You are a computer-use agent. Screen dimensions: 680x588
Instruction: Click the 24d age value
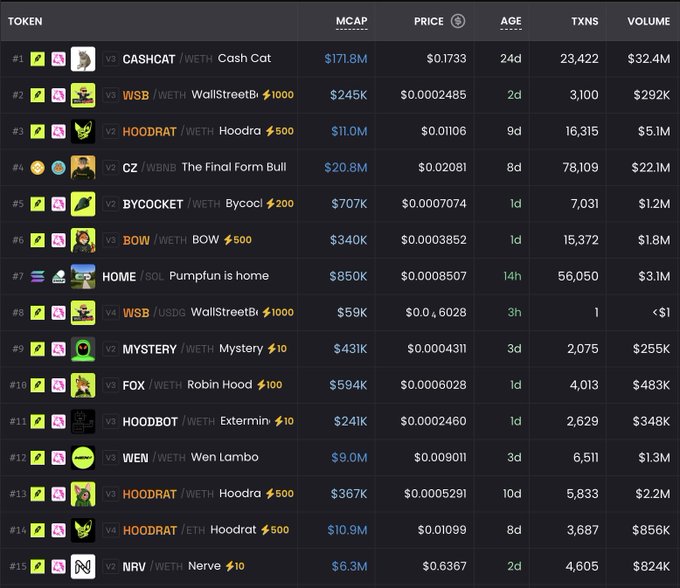pyautogui.click(x=510, y=59)
